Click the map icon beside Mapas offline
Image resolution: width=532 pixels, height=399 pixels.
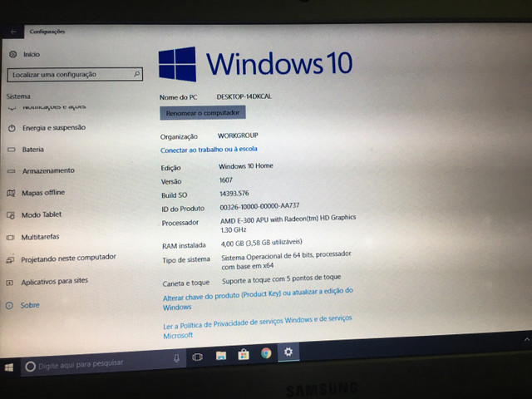(x=11, y=194)
